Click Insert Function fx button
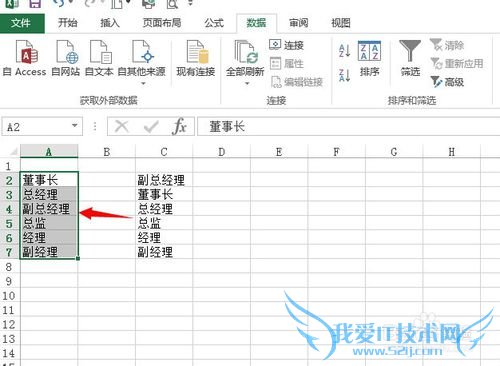 (x=180, y=127)
